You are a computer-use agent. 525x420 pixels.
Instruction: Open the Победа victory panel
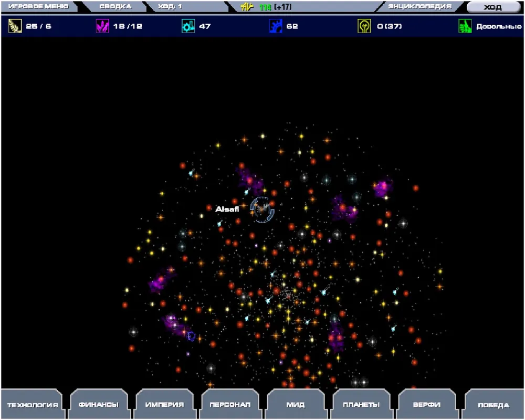tap(493, 405)
